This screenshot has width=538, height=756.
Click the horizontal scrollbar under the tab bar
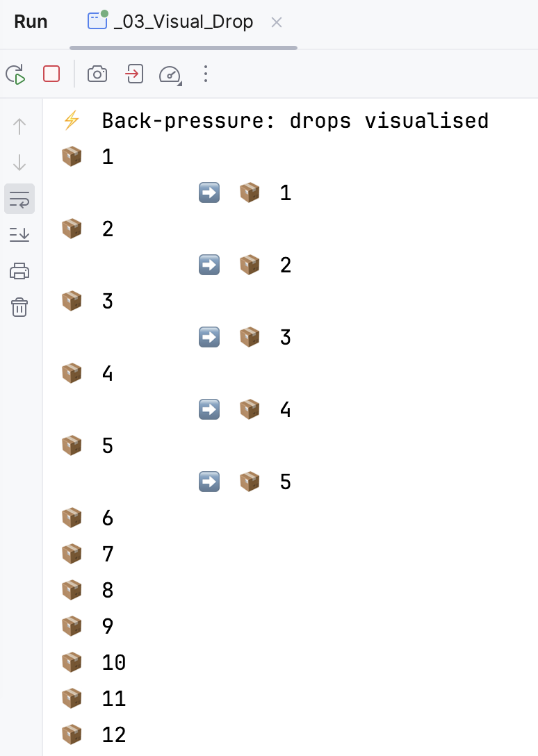(x=183, y=47)
